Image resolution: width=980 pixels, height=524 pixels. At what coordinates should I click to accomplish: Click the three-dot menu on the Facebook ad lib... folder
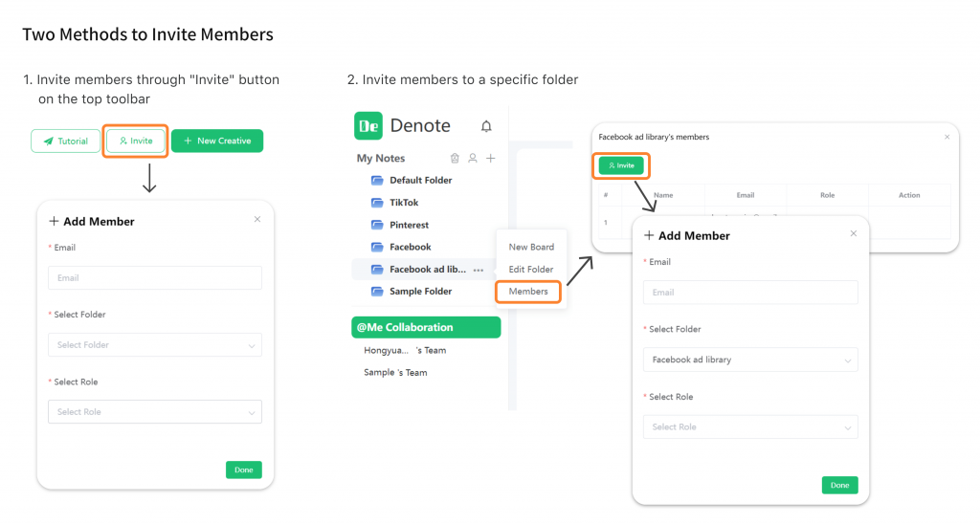(479, 271)
